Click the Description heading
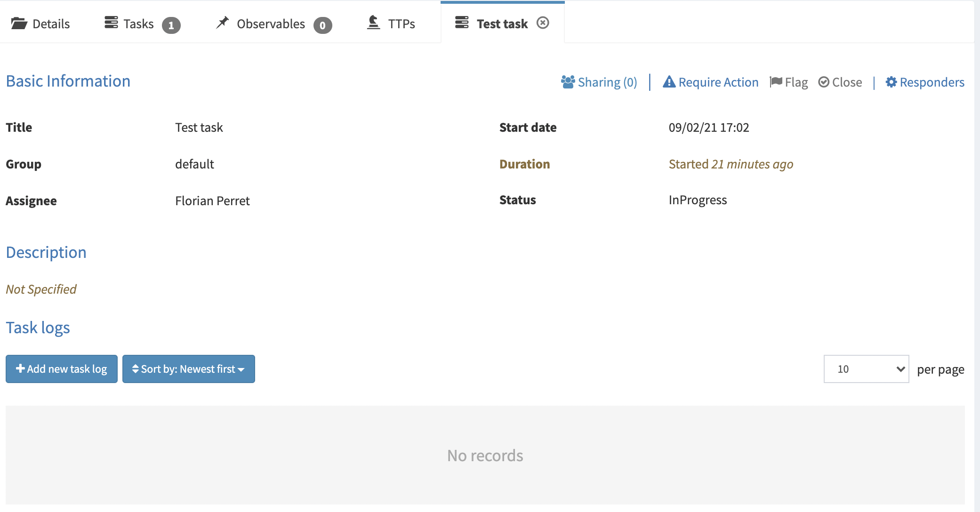The height and width of the screenshot is (512, 980). [46, 253]
